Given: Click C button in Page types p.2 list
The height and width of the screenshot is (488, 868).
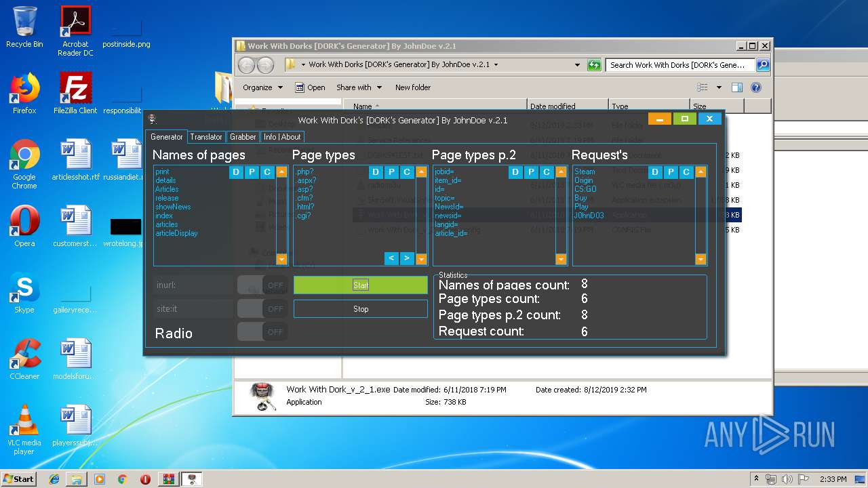Looking at the screenshot, I should (x=547, y=172).
